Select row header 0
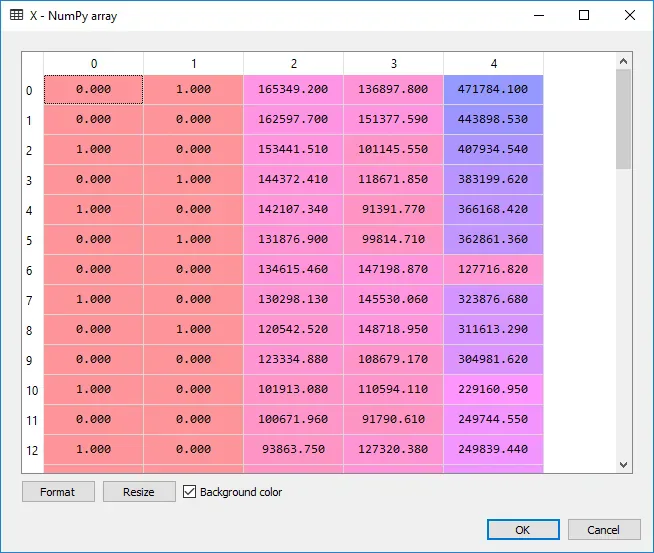The height and width of the screenshot is (553, 654). click(33, 90)
